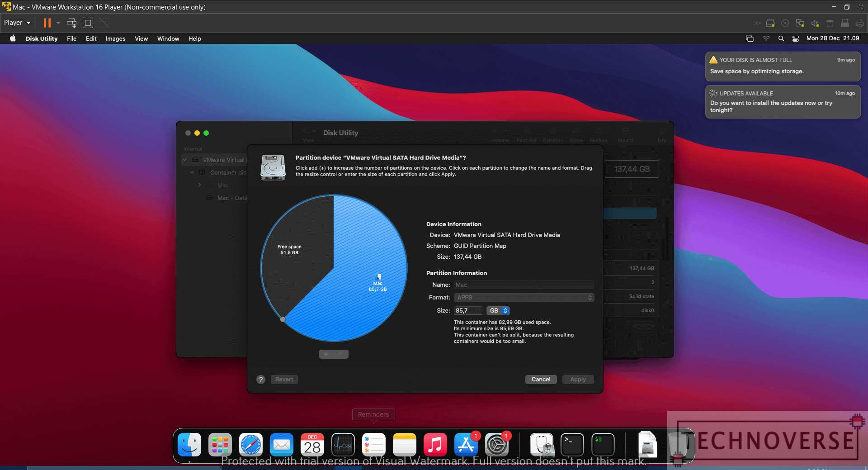Launch Safari from the Dock
The image size is (868, 470).
pos(251,445)
